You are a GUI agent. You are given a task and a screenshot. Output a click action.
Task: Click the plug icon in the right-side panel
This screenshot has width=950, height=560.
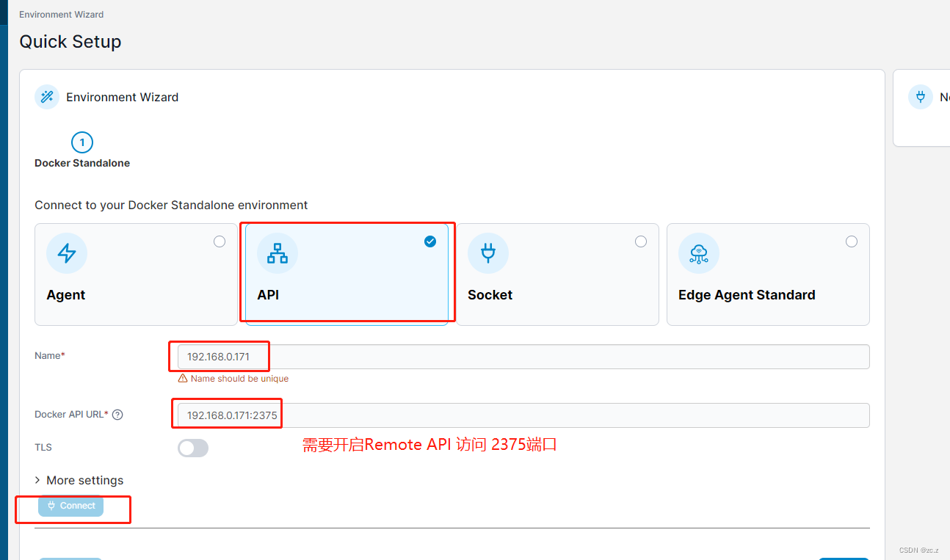[x=921, y=97]
